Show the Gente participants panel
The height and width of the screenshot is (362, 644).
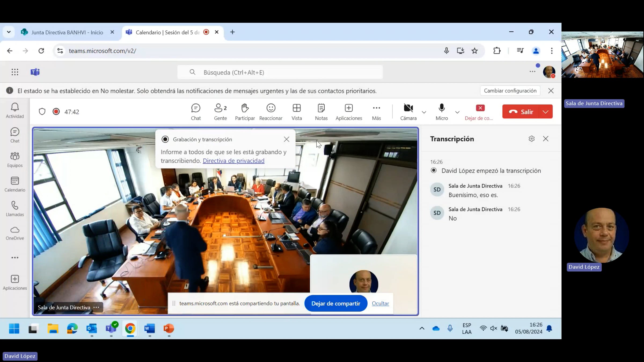[x=220, y=112]
